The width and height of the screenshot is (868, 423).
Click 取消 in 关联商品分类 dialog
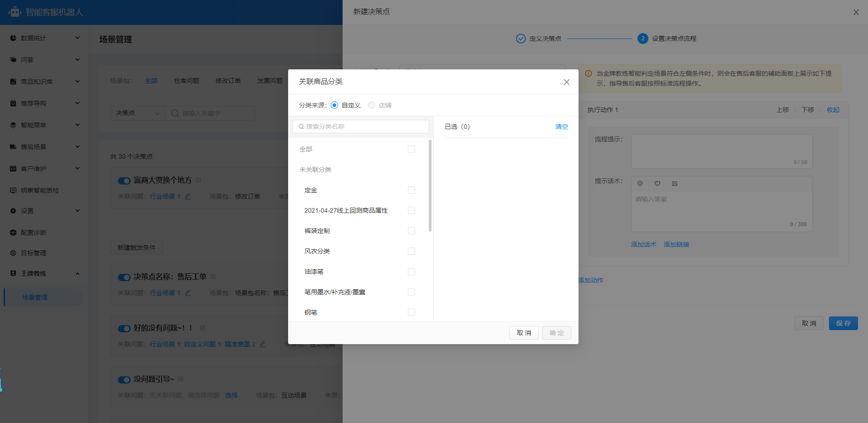click(524, 333)
